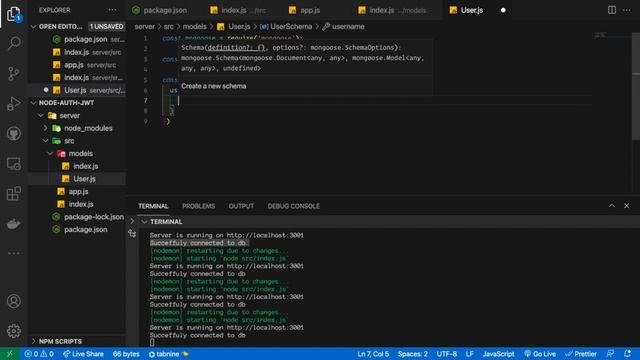Select the PROBLEMS panel tab
The width and height of the screenshot is (640, 360).
click(198, 206)
